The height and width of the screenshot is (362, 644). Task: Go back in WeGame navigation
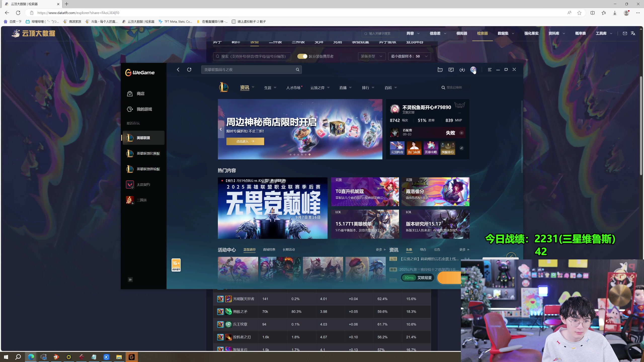(178, 70)
